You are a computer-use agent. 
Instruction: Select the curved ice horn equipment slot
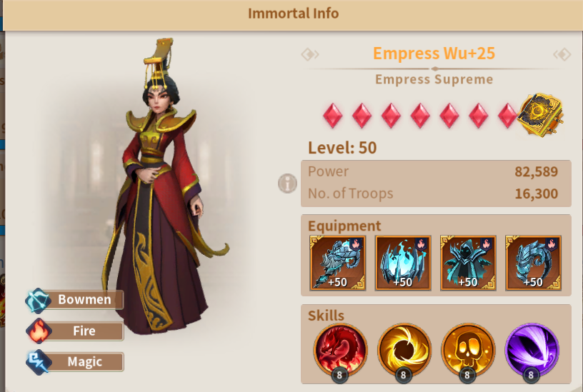pos(533,263)
